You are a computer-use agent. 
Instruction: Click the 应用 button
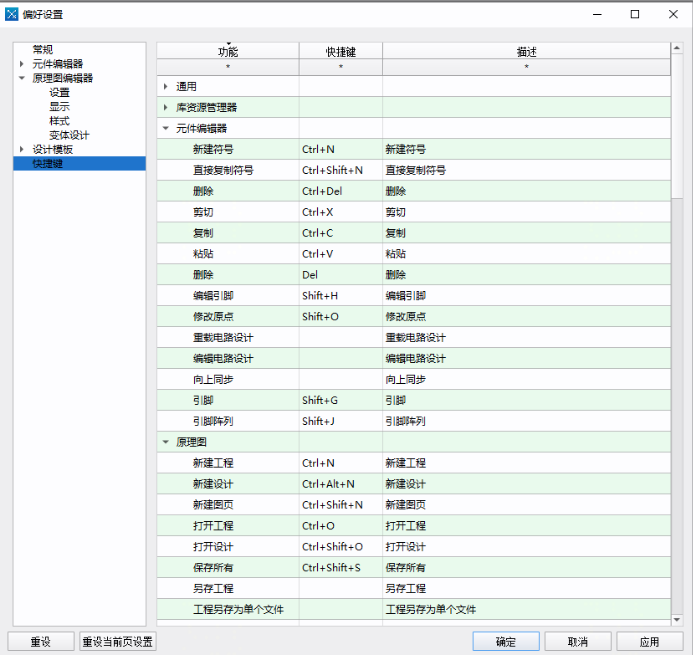[649, 641]
